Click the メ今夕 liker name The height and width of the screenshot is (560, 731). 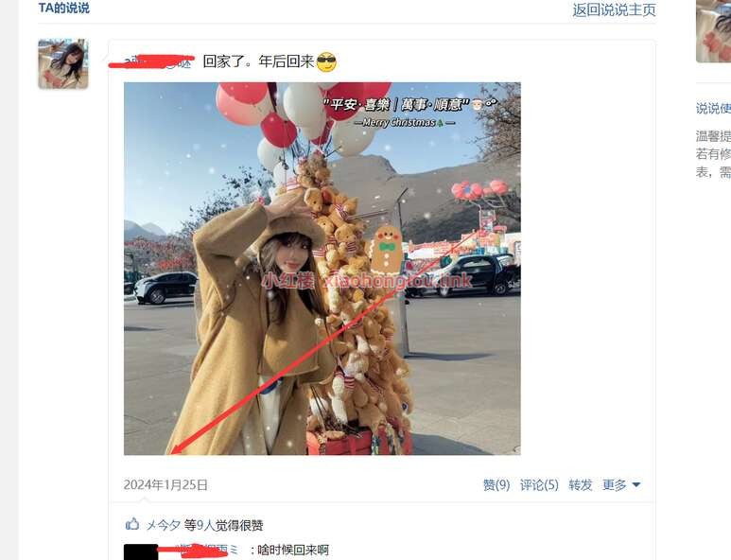[x=164, y=526]
